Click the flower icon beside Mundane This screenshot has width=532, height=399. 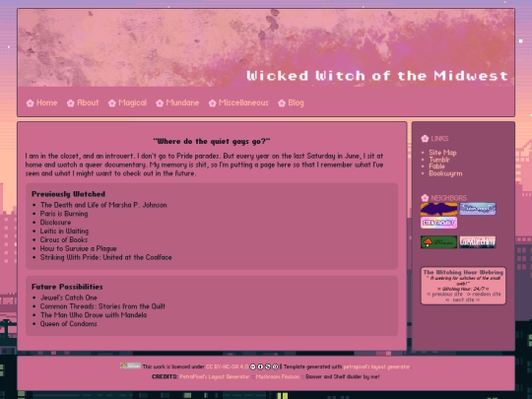click(160, 103)
